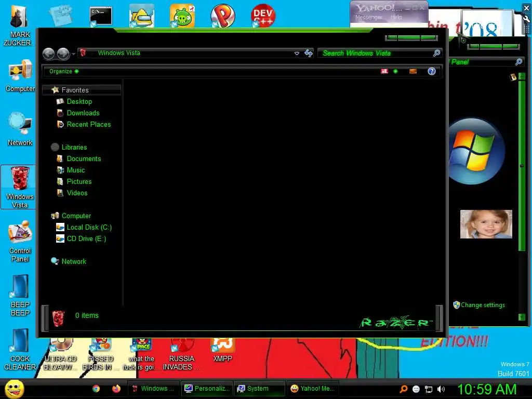Collapse the Computer section in navigation pane
Image resolution: width=532 pixels, height=399 pixels.
click(71, 216)
